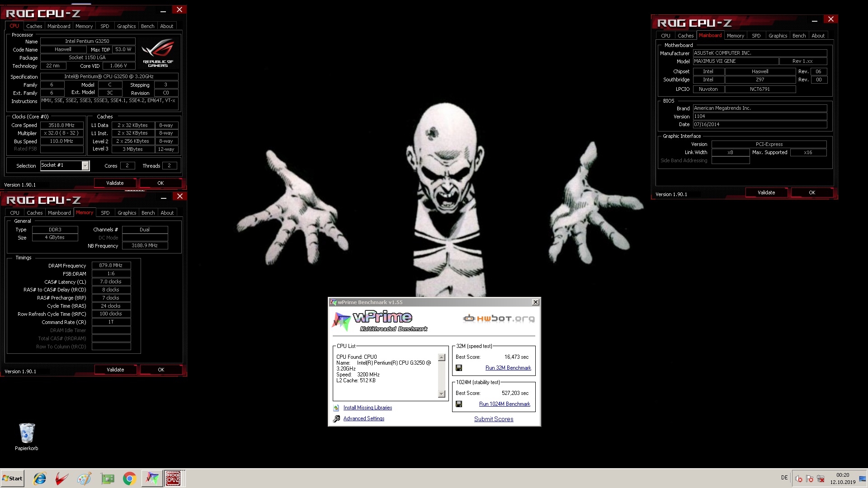Select the ROG CPU-Z taskbar button
Image resolution: width=868 pixels, height=488 pixels.
173,479
